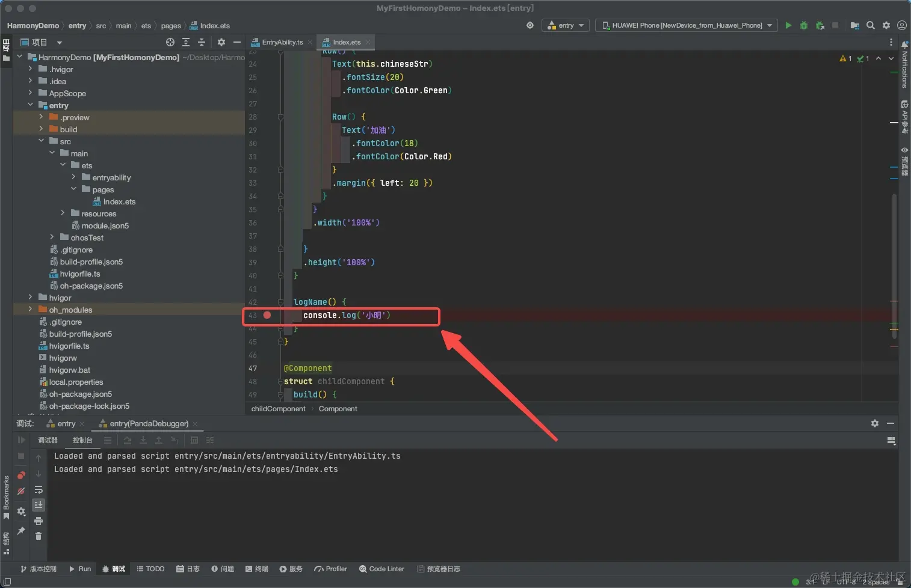This screenshot has width=911, height=588.
Task: Select the 控制台 console tab
Action: [x=82, y=440]
